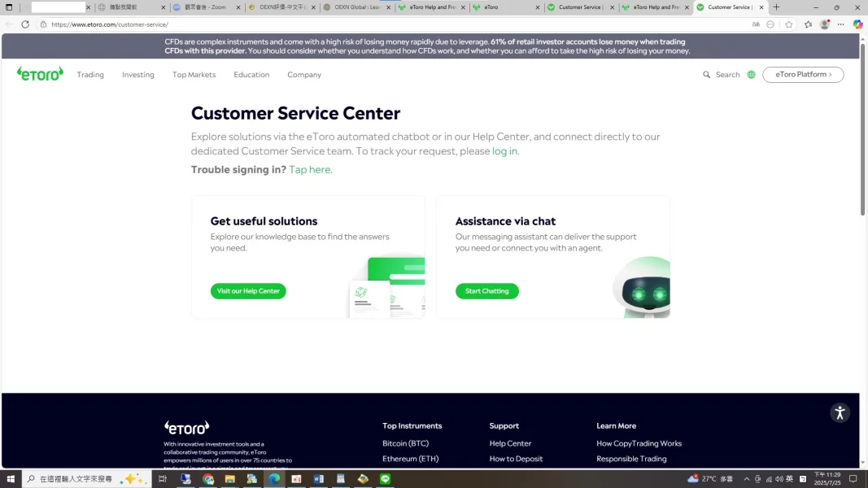Expand the Trading menu

pyautogui.click(x=90, y=75)
